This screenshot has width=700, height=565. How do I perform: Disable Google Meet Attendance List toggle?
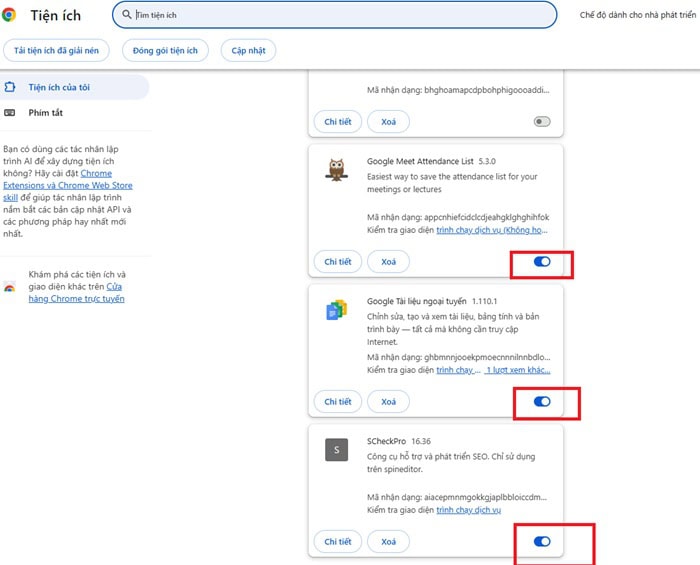click(542, 262)
